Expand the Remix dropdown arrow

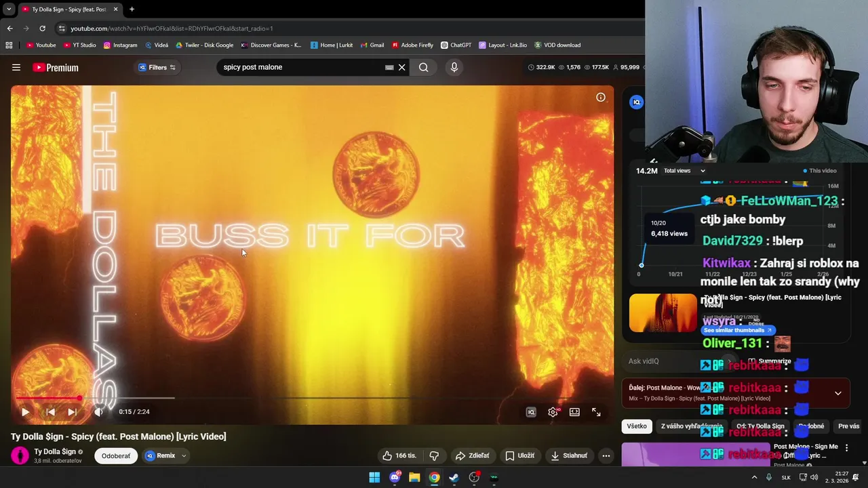(184, 455)
